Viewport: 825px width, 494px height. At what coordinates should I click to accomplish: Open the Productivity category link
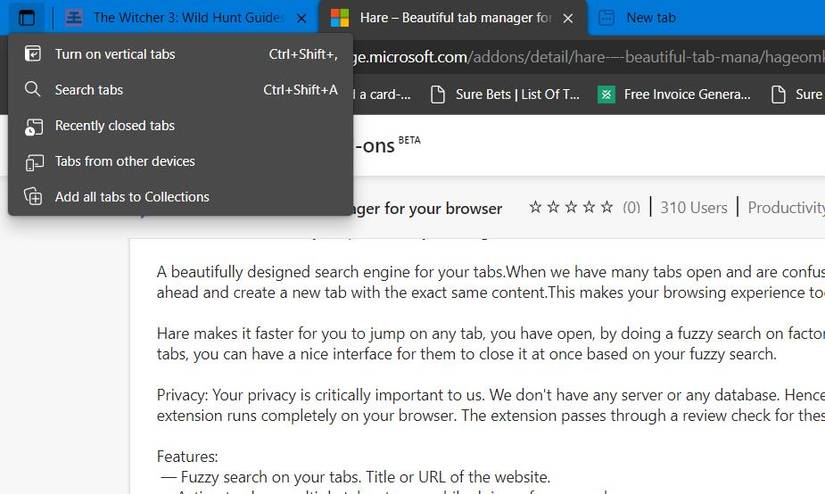pos(786,208)
